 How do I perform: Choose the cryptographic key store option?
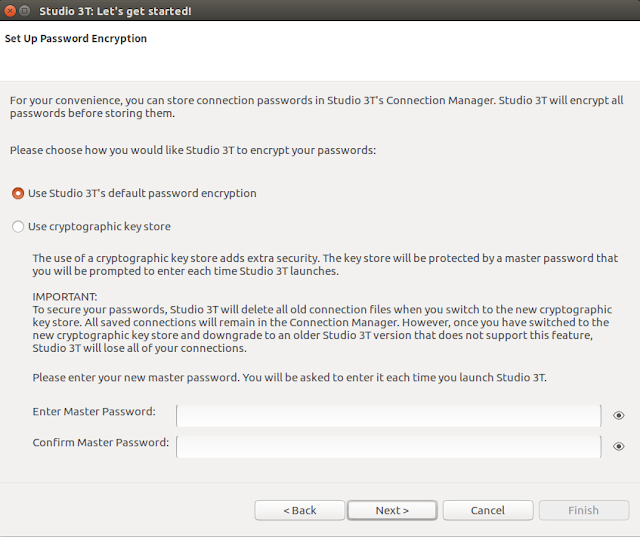[x=18, y=227]
